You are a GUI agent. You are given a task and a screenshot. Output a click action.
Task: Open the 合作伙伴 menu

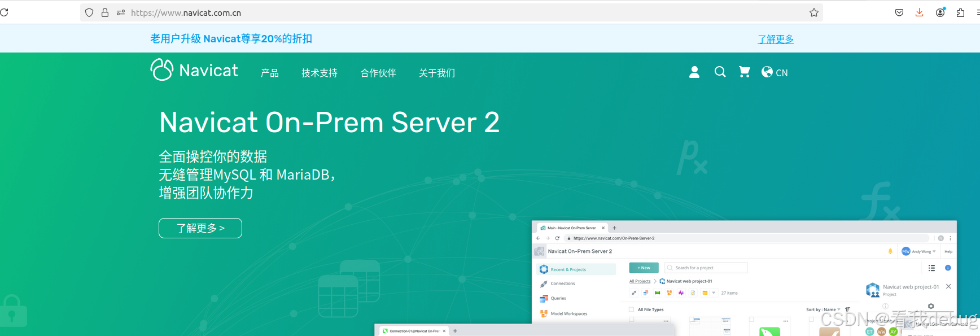378,73
